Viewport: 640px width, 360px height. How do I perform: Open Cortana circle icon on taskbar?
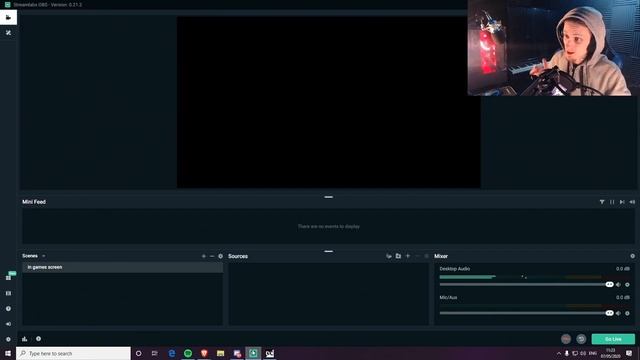tap(138, 353)
